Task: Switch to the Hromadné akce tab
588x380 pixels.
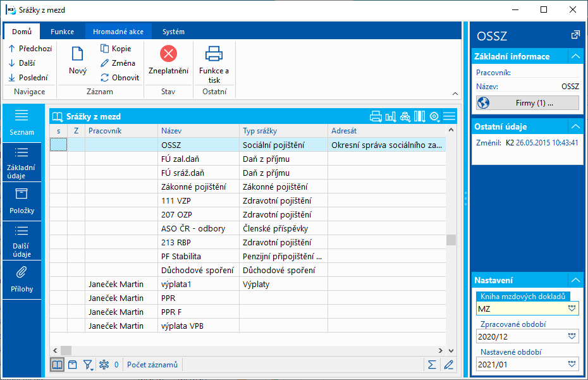Action: pyautogui.click(x=118, y=32)
